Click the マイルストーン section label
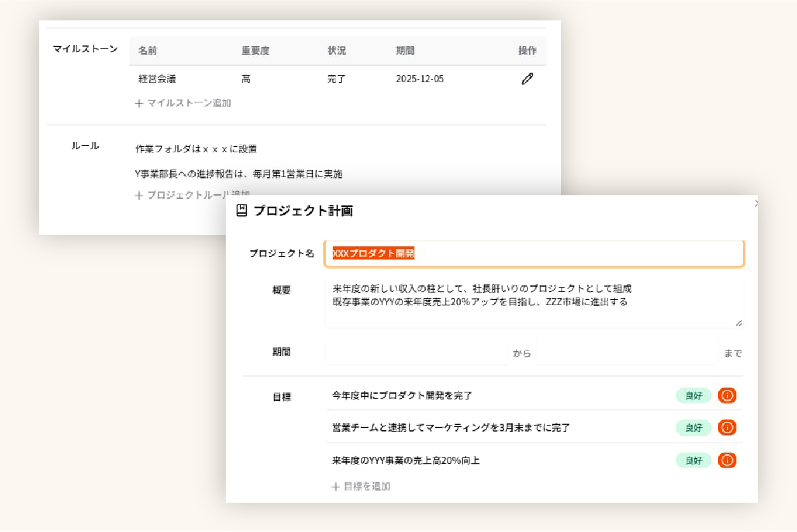Viewport: 797px width, 532px height. (x=85, y=49)
